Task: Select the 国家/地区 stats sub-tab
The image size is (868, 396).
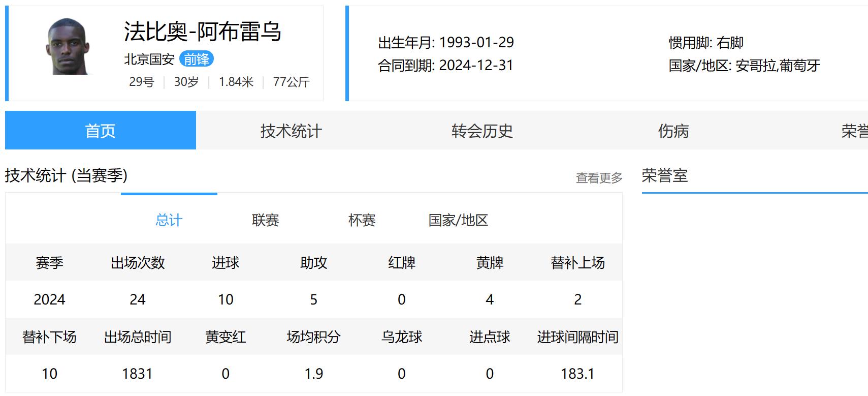Action: 458,220
